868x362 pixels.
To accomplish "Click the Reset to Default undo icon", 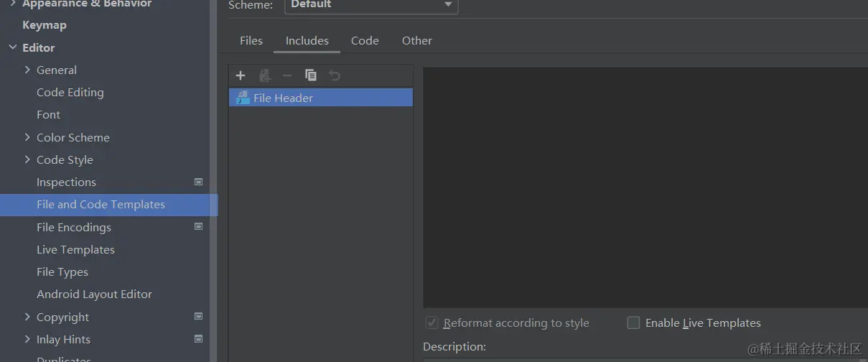I will 334,75.
